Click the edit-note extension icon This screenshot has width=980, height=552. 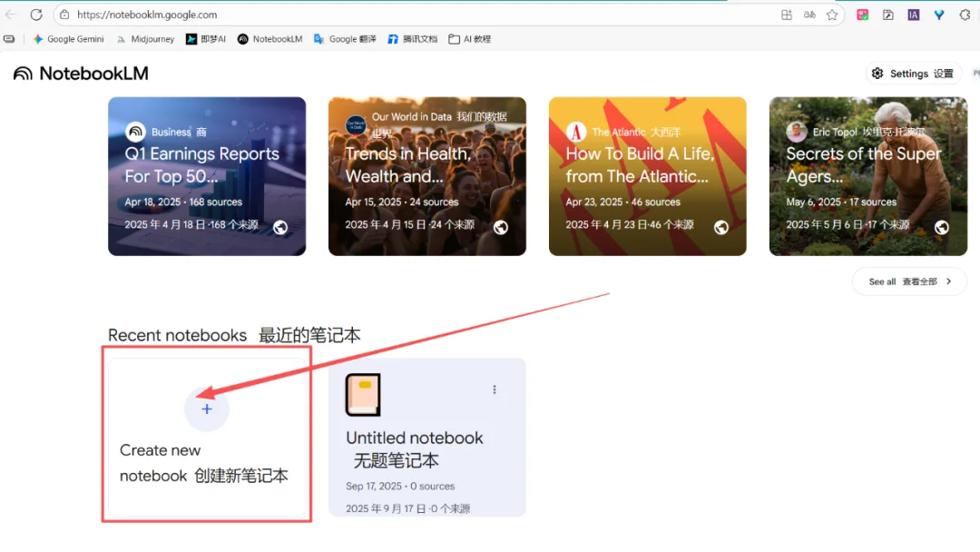(x=887, y=15)
